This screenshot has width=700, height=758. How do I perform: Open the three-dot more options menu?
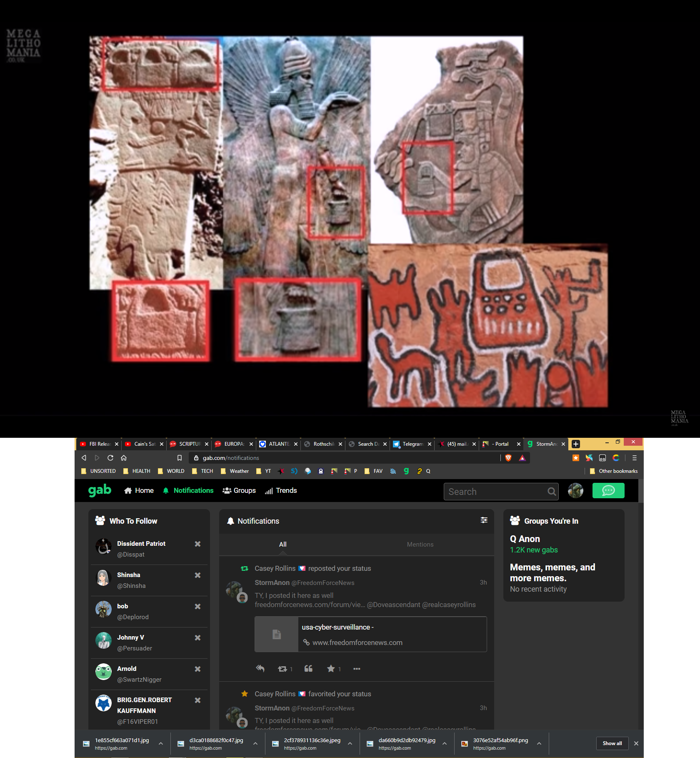tap(357, 669)
